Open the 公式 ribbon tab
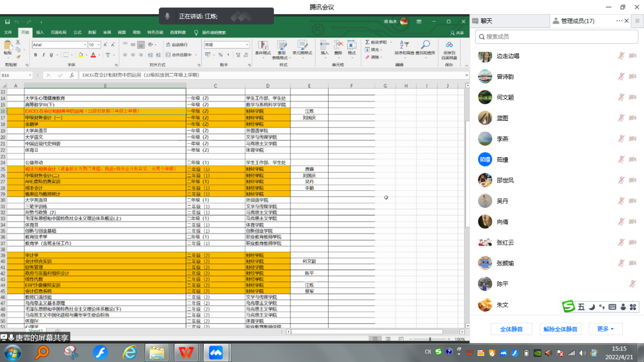The width and height of the screenshot is (644, 362). tap(77, 32)
